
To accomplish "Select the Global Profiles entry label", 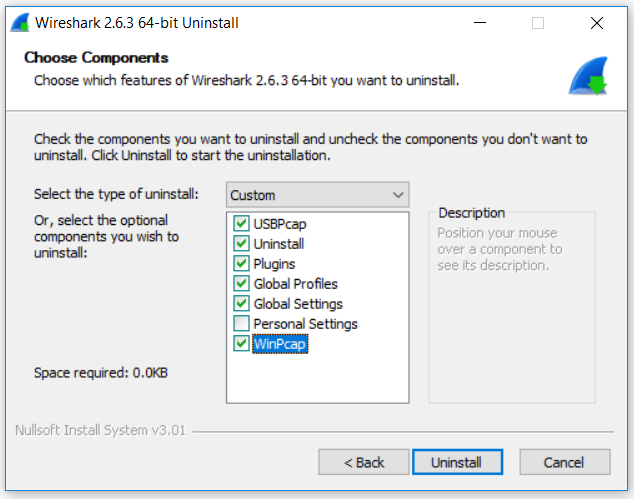I will coord(295,284).
